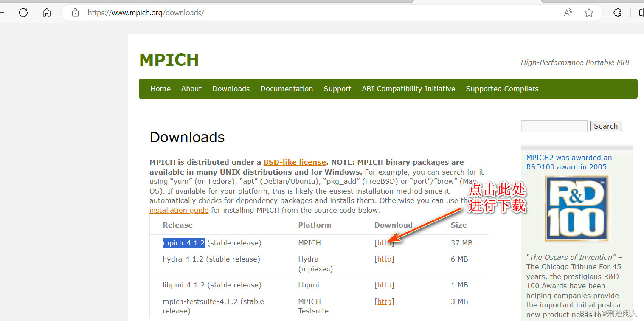
Task: Open the Documentation menu item
Action: click(x=287, y=89)
